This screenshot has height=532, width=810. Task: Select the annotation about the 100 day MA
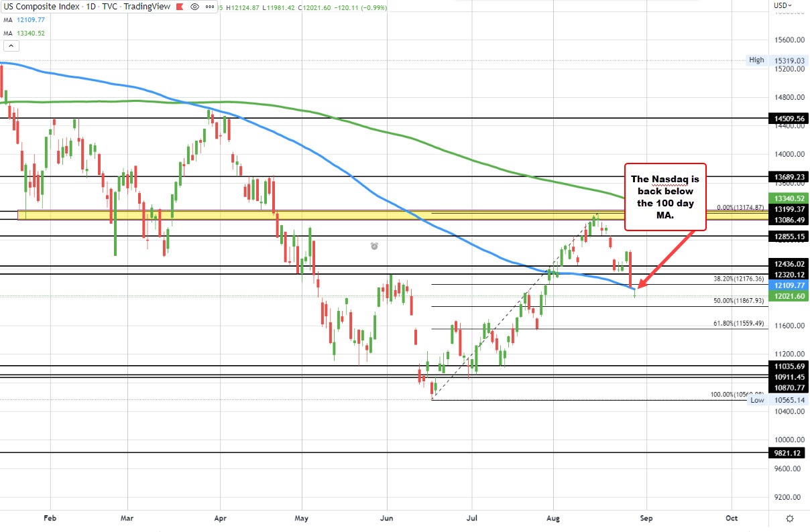coord(664,197)
